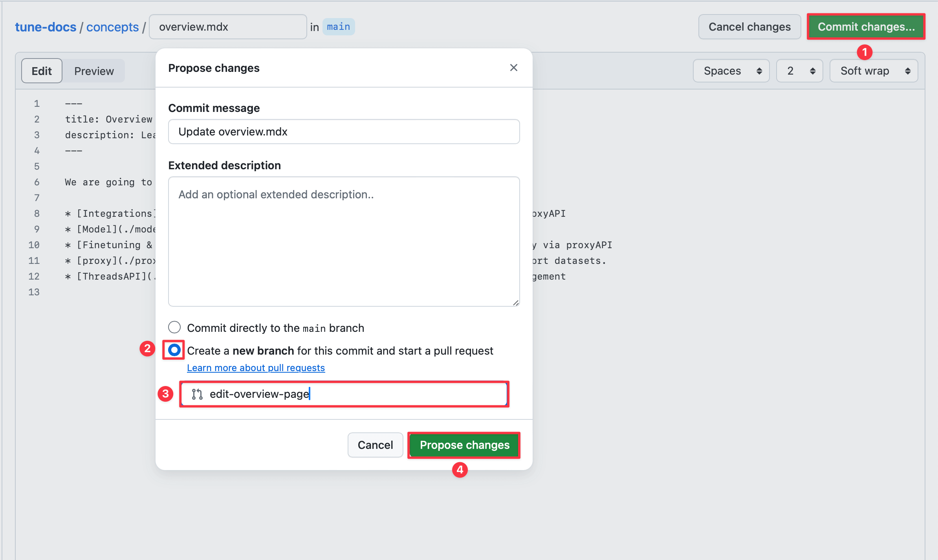Click the Commit changes... button
938x560 pixels.
pyautogui.click(x=866, y=27)
